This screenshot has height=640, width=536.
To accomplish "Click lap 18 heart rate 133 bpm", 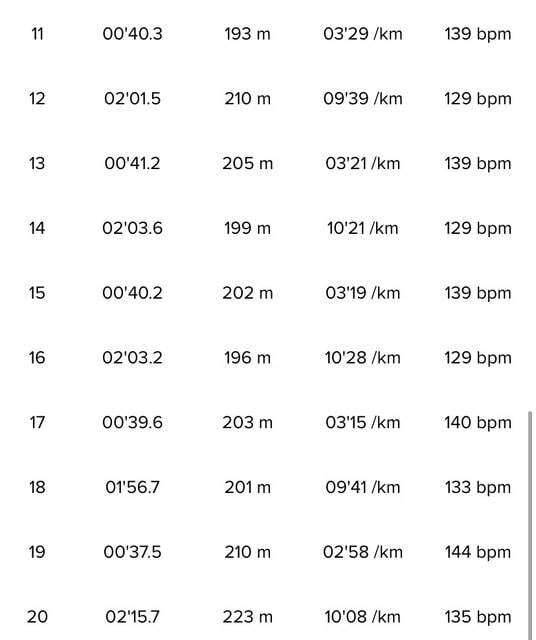I will coord(478,488).
